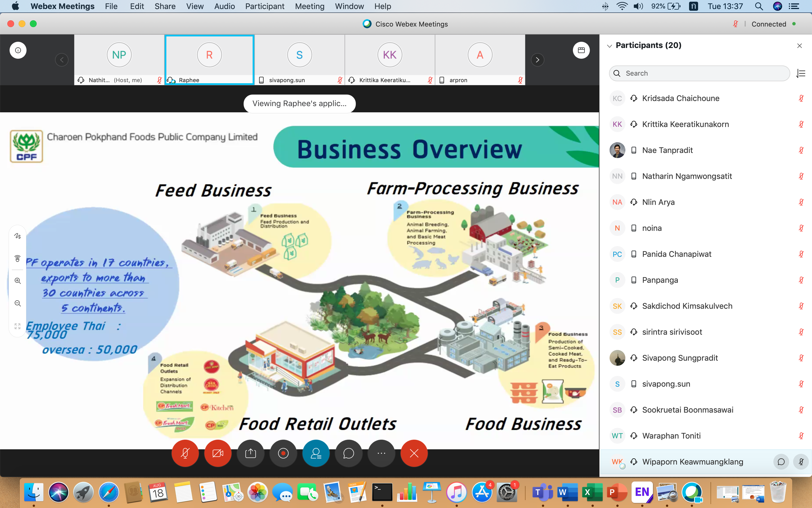The height and width of the screenshot is (508, 812).
Task: Zoom out on the shared content
Action: (17, 303)
